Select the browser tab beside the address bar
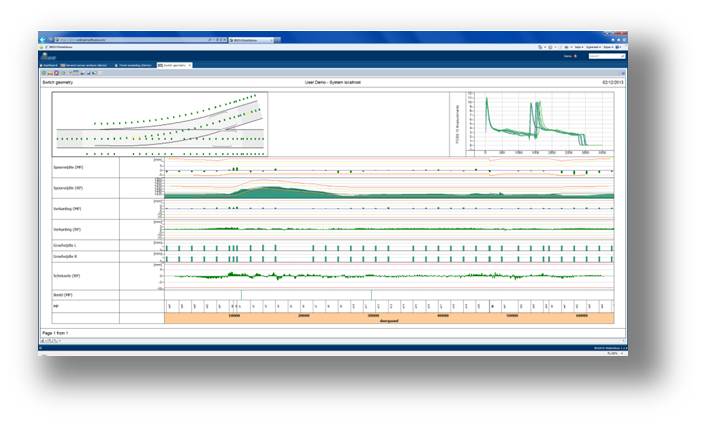Viewport: 704px width, 425px height. click(251, 40)
